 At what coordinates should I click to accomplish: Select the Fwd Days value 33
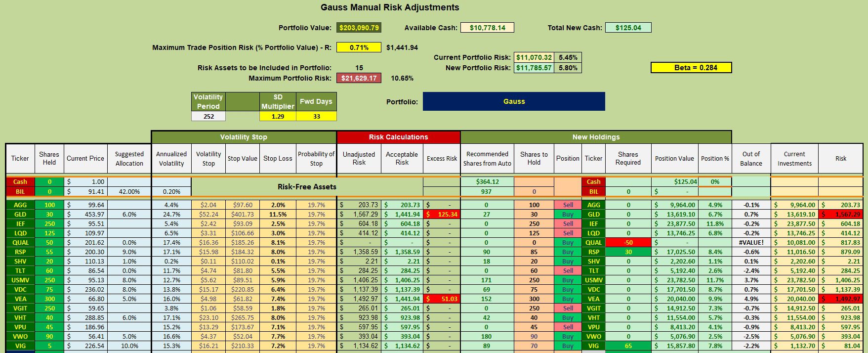tap(316, 116)
